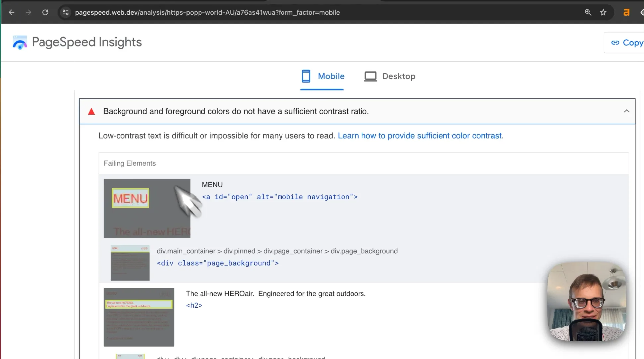The image size is (644, 359).
Task: Click the 'Failing Elements' header text
Action: pyautogui.click(x=129, y=163)
